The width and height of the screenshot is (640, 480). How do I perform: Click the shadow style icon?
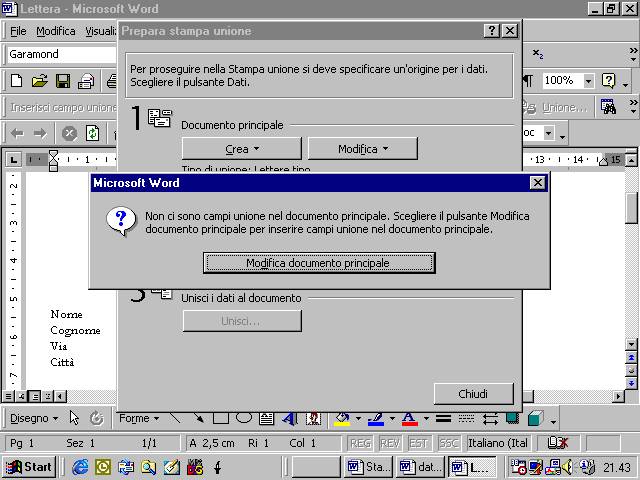[513, 418]
